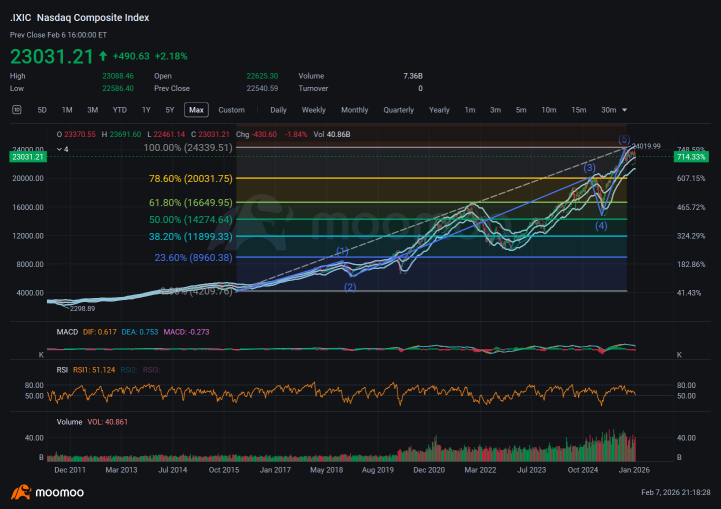Screen dimensions: 721x509
Task: Click the MACD: -0.273 reading
Action: [x=186, y=332]
